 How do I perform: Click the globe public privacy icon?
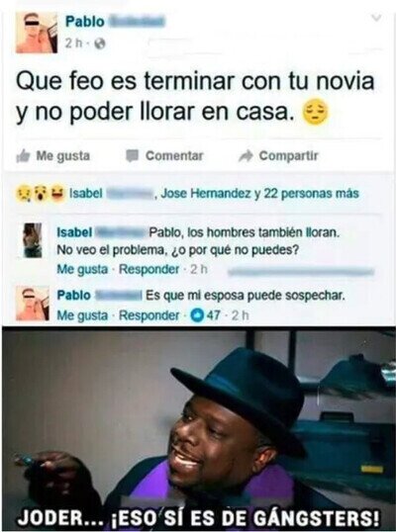click(x=100, y=44)
